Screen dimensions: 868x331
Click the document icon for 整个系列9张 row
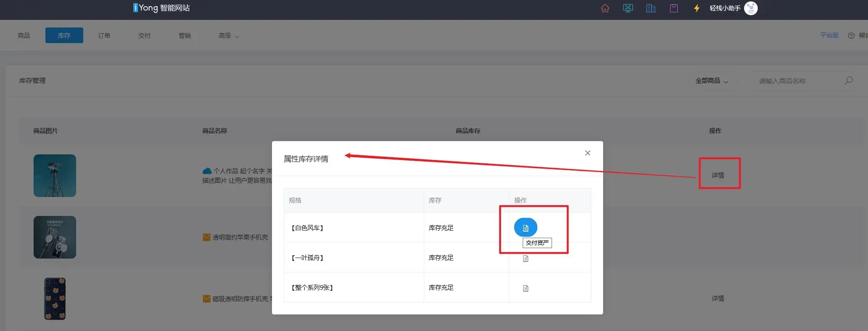pyautogui.click(x=525, y=288)
